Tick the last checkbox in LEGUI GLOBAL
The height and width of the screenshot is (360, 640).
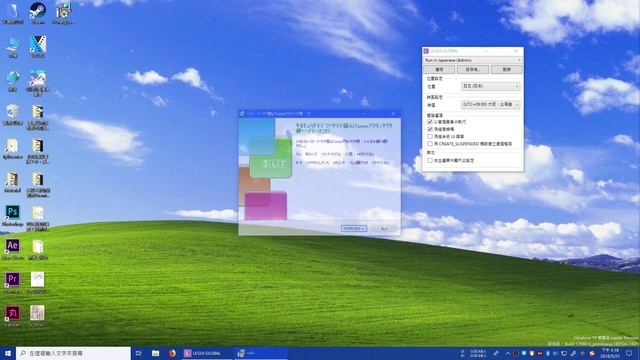pos(430,160)
